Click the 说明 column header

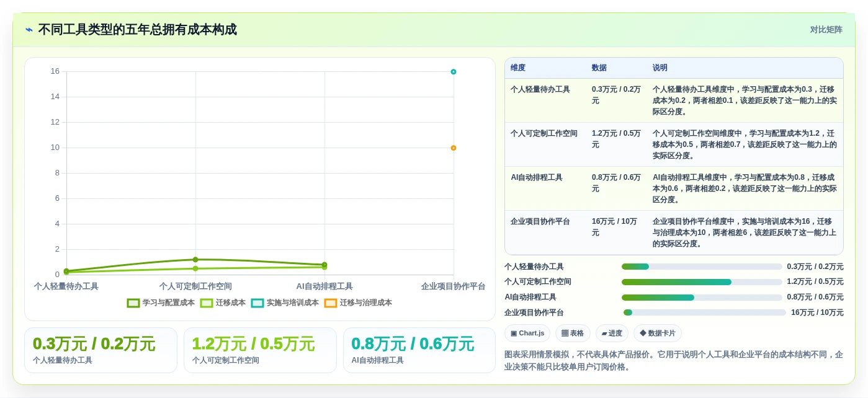tap(660, 68)
